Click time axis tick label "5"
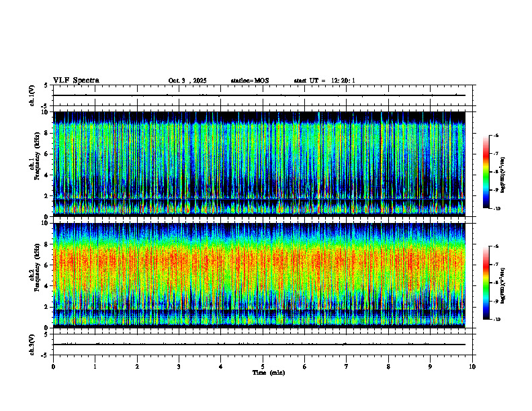Screen dimensions: 532x411 (263, 367)
